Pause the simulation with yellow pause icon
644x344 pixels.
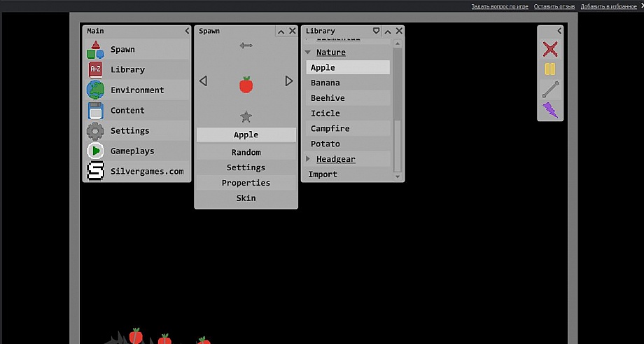click(x=550, y=69)
